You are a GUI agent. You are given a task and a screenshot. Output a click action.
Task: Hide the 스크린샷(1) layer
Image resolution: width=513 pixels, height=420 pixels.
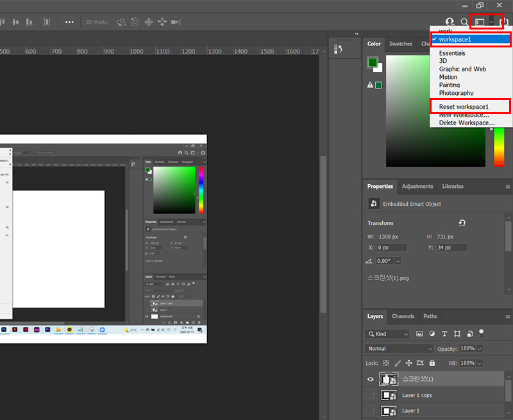tap(371, 380)
